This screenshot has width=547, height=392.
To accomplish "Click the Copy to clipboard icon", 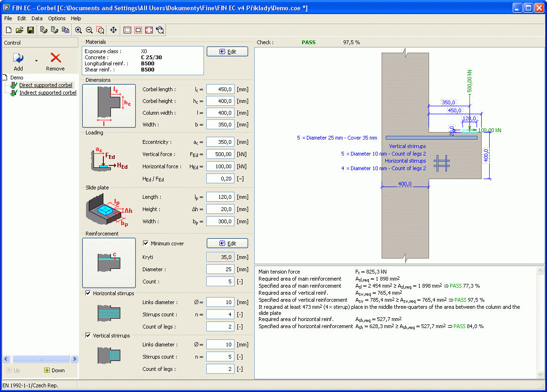I will point(65,30).
